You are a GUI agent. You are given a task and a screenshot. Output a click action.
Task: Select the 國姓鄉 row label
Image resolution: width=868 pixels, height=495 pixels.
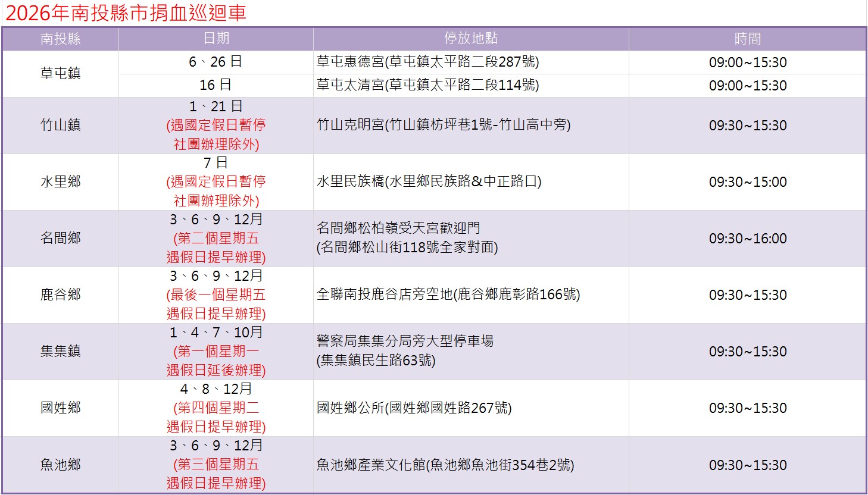coord(61,408)
